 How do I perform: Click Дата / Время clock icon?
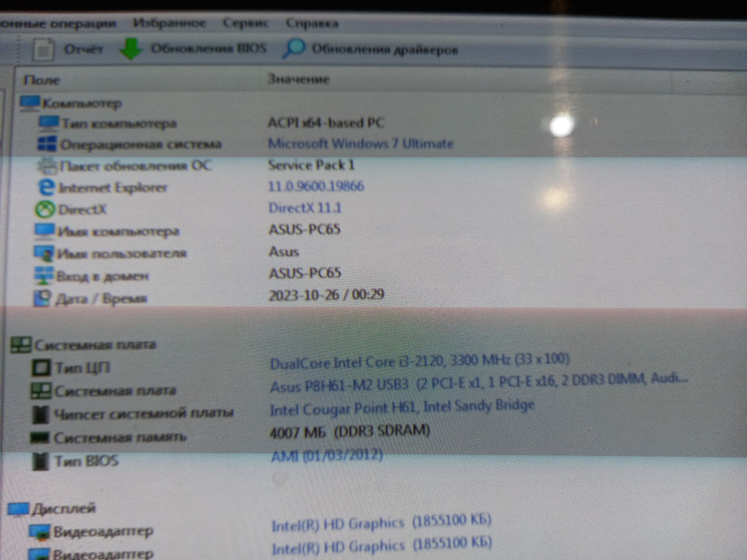pyautogui.click(x=42, y=298)
